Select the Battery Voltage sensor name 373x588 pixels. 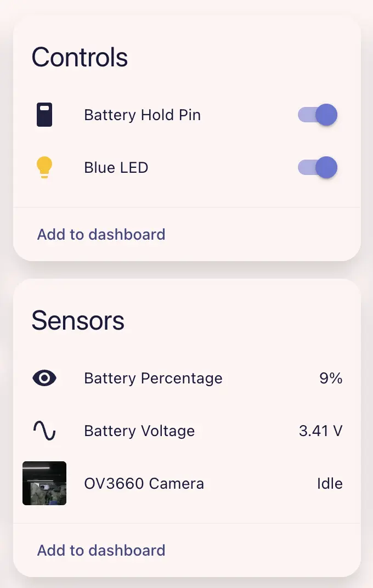point(139,431)
